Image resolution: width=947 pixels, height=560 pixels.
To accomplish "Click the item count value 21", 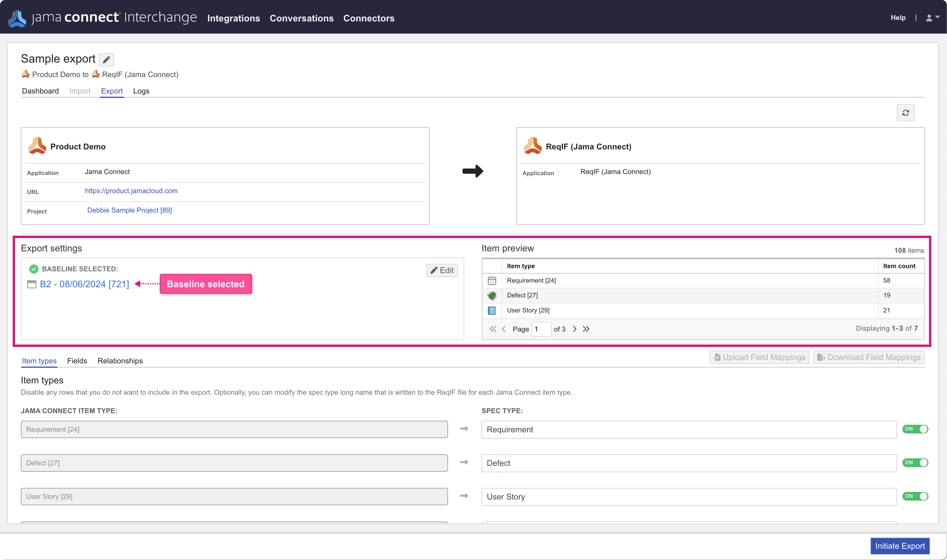I will [x=886, y=310].
